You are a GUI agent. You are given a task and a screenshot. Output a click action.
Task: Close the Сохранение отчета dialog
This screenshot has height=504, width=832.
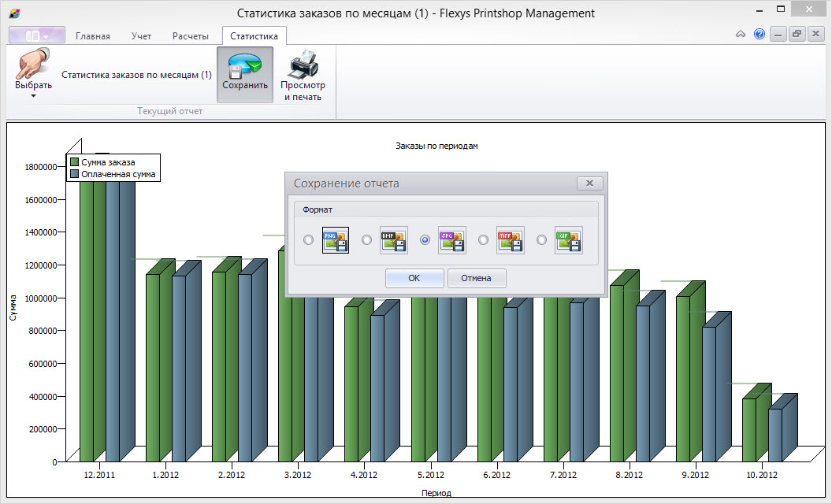(x=589, y=183)
